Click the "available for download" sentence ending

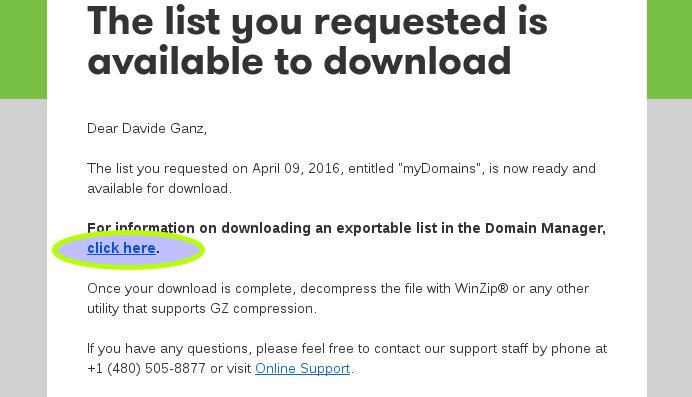point(159,188)
